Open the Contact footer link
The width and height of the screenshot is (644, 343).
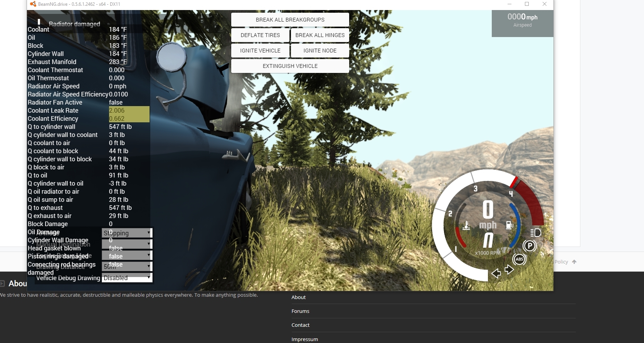tap(300, 325)
